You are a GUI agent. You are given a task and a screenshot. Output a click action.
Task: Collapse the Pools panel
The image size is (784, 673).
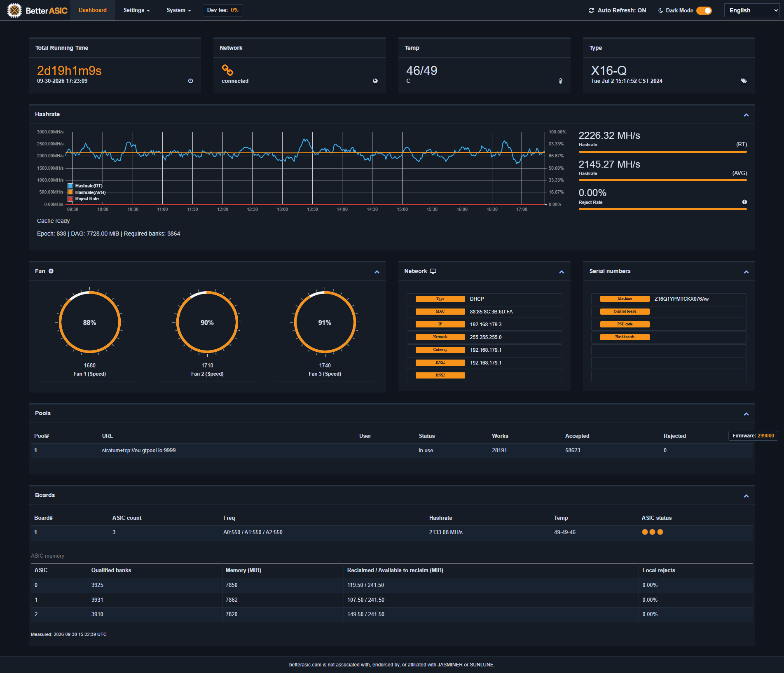click(746, 414)
